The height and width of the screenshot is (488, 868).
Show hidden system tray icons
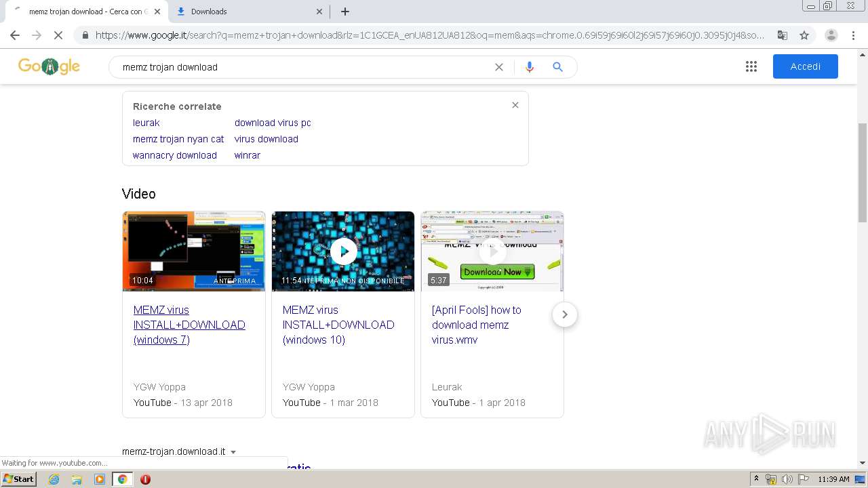click(x=756, y=479)
